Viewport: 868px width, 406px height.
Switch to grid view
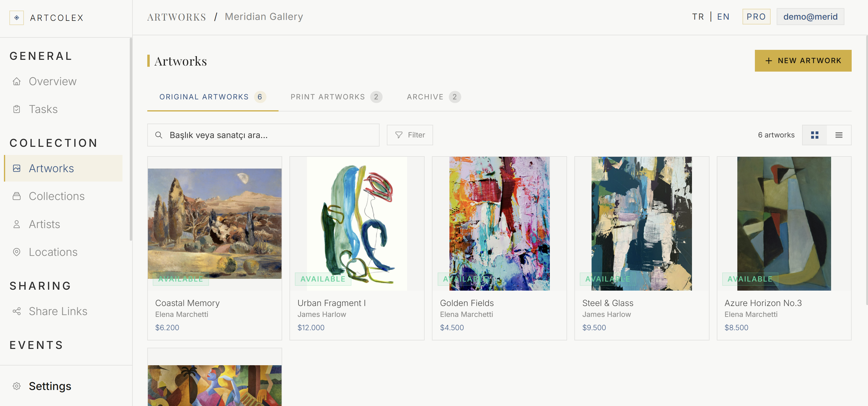815,135
